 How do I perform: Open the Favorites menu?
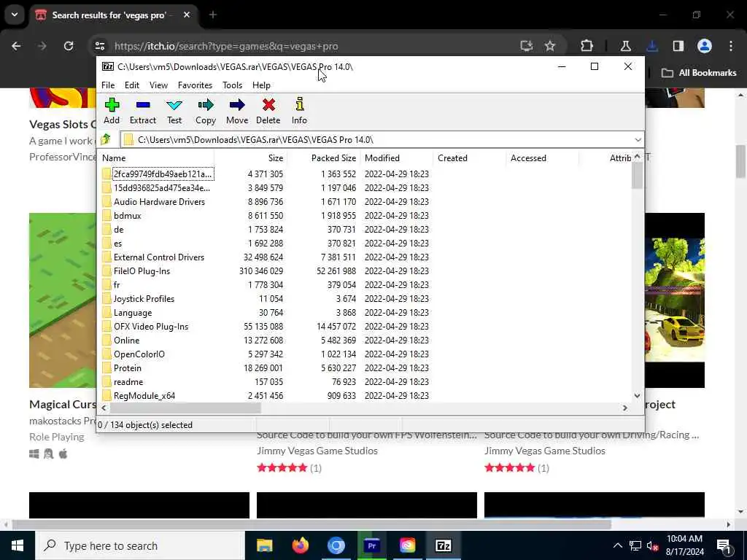tap(195, 85)
